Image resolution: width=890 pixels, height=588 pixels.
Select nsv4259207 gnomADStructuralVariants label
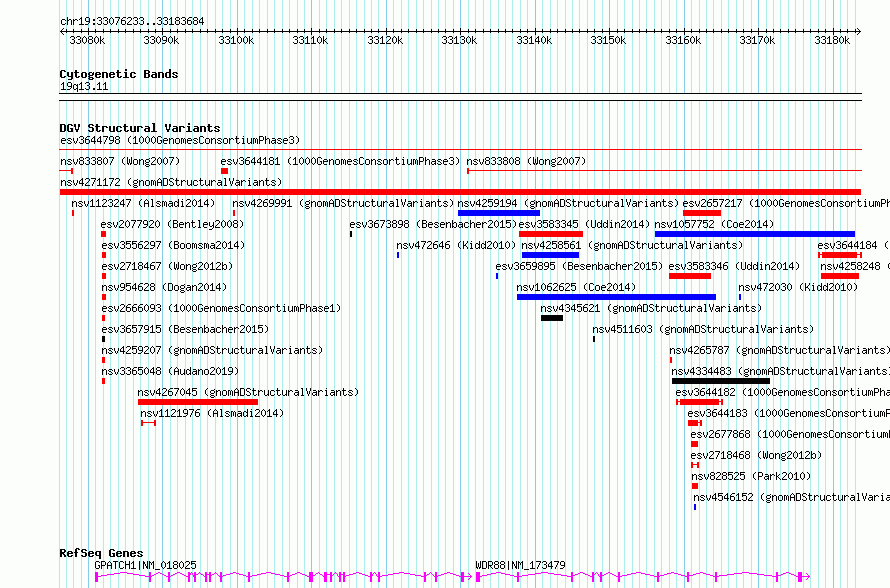[212, 350]
